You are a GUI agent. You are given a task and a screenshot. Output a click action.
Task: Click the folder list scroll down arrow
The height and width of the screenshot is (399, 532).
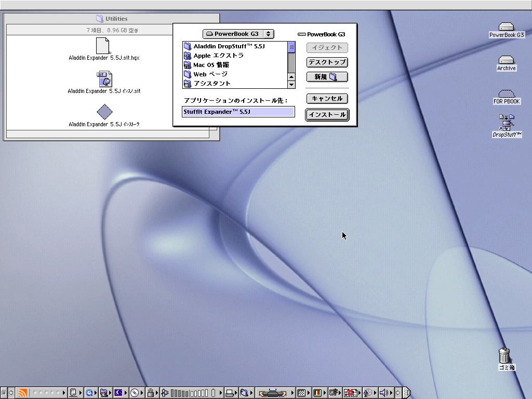291,85
